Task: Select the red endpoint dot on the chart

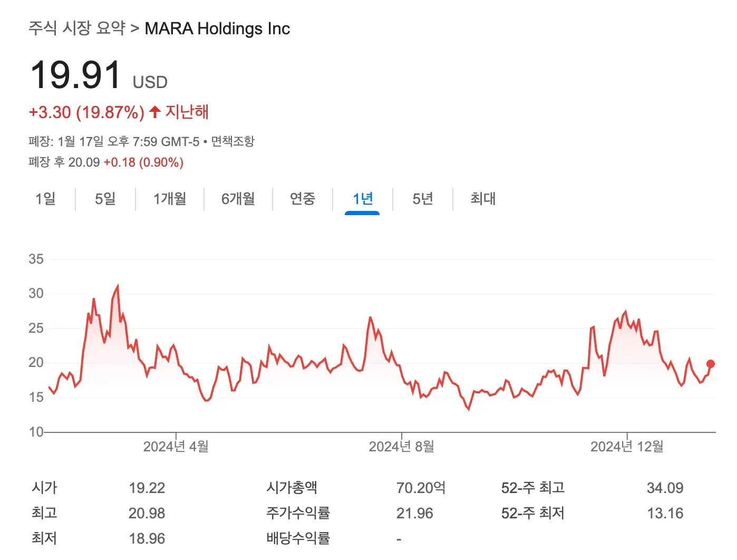Action: 711,363
